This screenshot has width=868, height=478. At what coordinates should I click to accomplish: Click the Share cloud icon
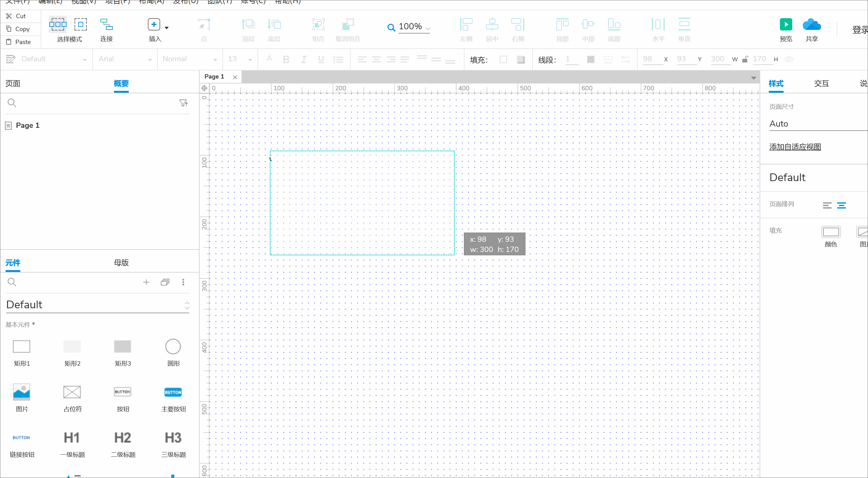811,25
